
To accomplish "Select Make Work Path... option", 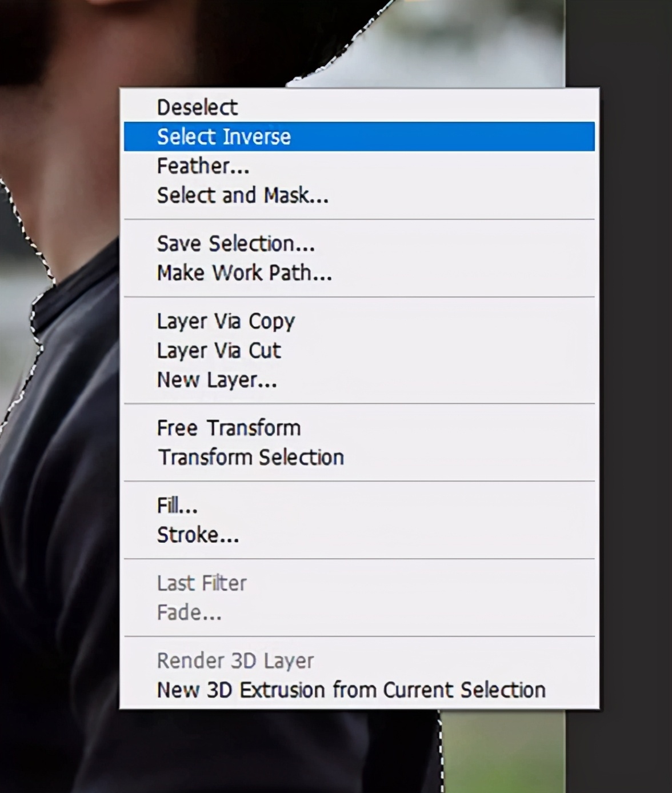I will 244,273.
